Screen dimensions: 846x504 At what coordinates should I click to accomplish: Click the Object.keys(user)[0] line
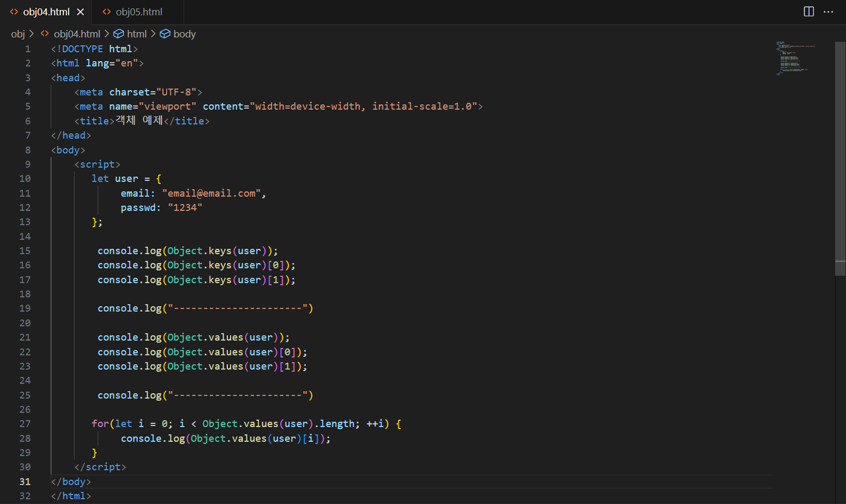pyautogui.click(x=197, y=265)
